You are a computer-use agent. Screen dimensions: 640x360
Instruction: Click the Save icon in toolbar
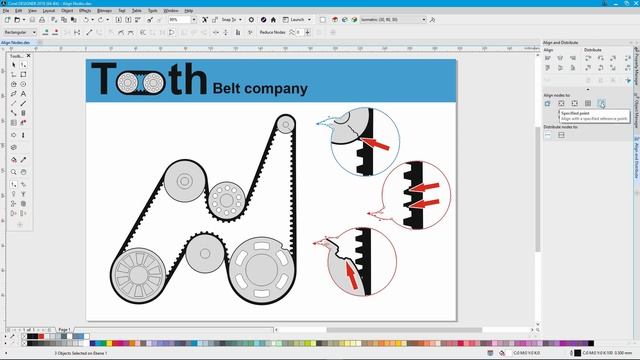click(x=32, y=20)
